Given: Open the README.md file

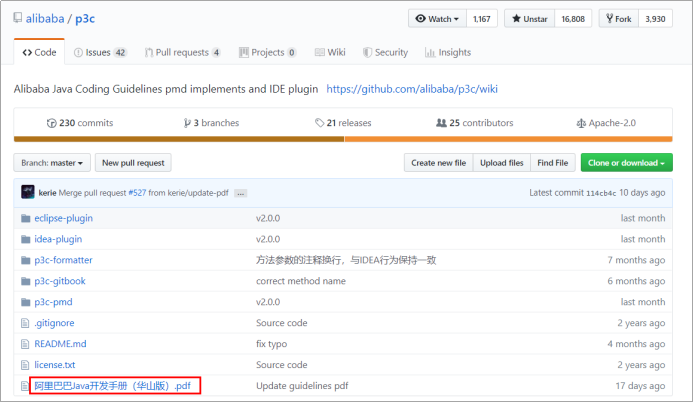Looking at the screenshot, I should click(60, 344).
